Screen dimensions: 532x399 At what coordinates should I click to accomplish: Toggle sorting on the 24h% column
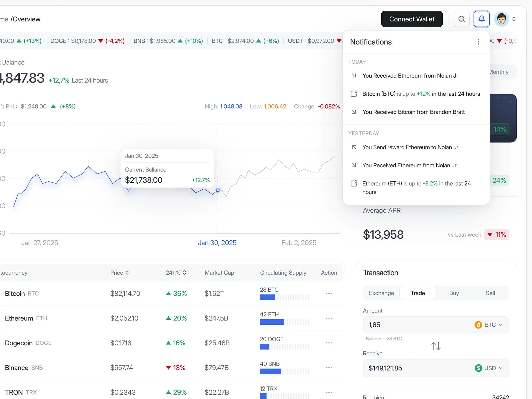tap(185, 272)
